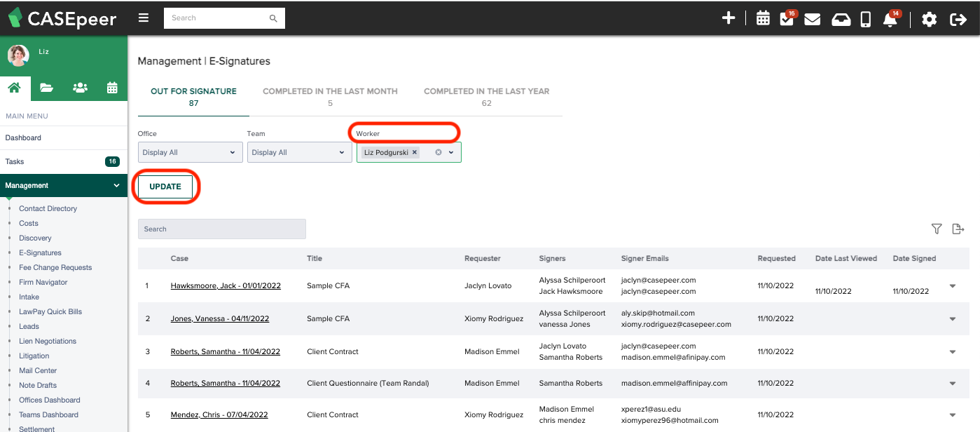This screenshot has width=980, height=432.
Task: Expand row arrow for Jones, Vanessa
Action: coord(953,319)
